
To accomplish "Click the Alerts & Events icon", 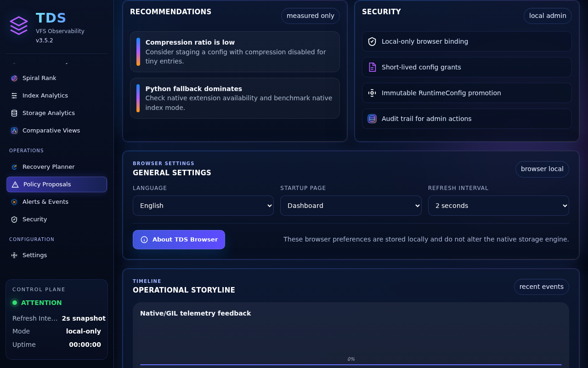I will [x=14, y=202].
